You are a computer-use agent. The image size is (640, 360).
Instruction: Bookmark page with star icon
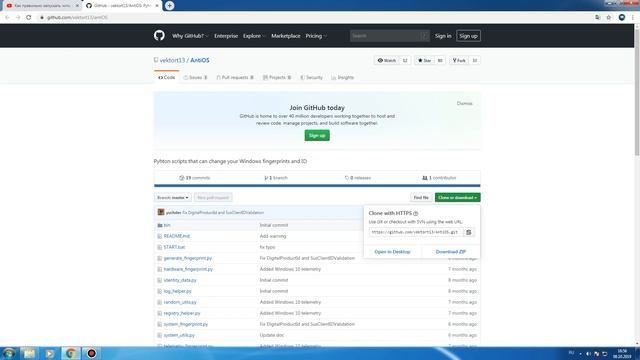click(x=609, y=18)
